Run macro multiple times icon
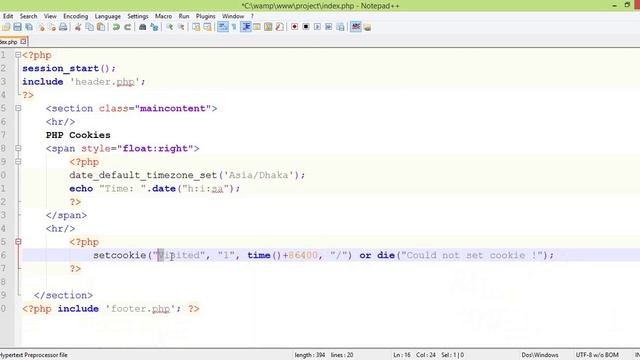The width and height of the screenshot is (640, 360). [329, 27]
